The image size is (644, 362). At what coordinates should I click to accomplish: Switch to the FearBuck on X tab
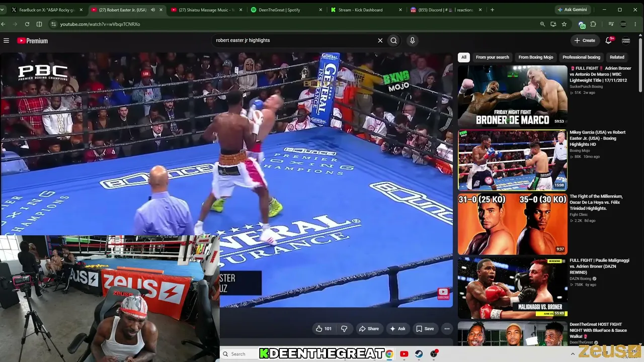pos(47,10)
